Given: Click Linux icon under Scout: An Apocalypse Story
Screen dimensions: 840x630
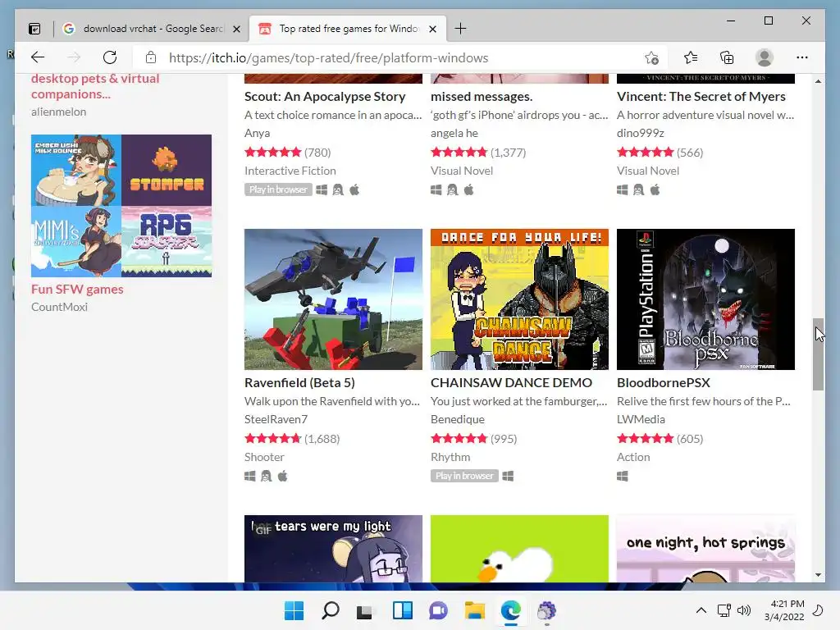Looking at the screenshot, I should (x=338, y=189).
